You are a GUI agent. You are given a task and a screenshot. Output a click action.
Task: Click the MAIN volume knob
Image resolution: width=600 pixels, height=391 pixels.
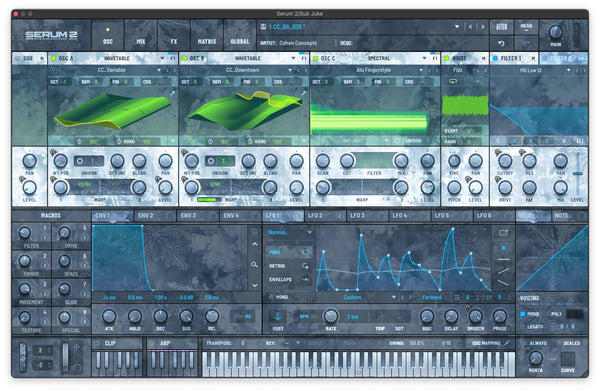click(x=555, y=32)
